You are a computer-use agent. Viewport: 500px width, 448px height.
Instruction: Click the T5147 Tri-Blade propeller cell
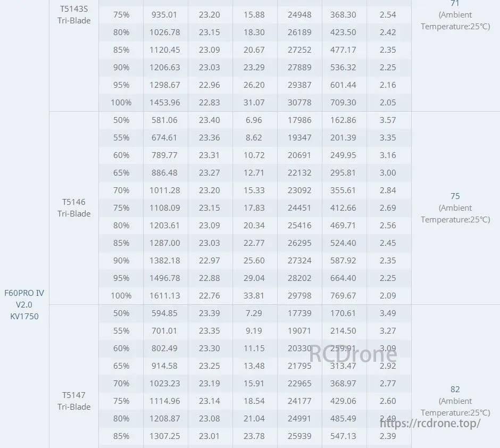[74, 401]
